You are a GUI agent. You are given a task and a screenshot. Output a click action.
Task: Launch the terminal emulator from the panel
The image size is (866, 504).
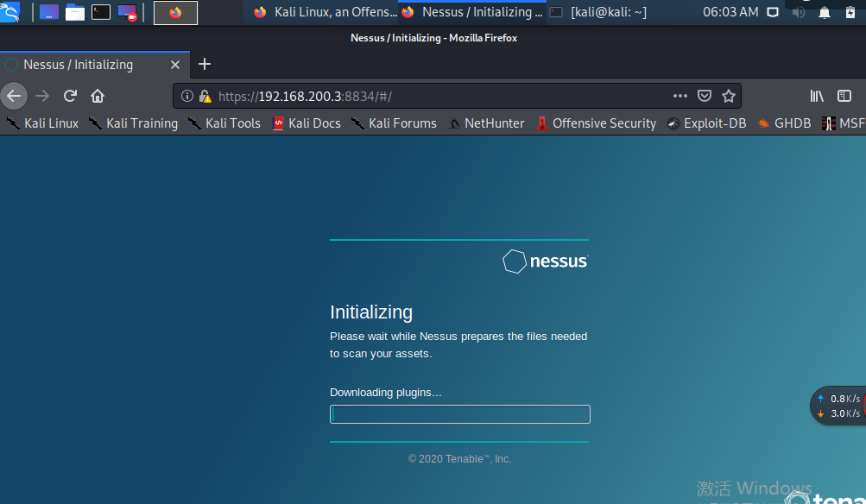100,12
